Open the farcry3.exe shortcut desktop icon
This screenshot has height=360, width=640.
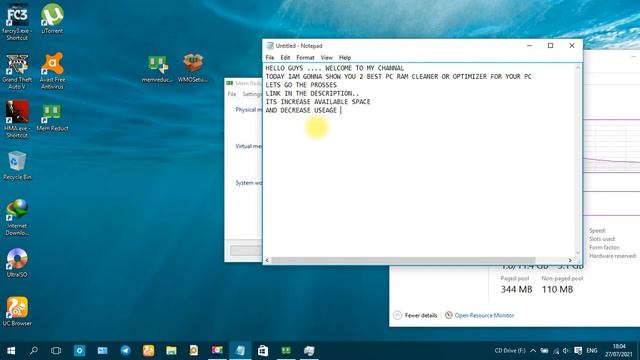(17, 22)
